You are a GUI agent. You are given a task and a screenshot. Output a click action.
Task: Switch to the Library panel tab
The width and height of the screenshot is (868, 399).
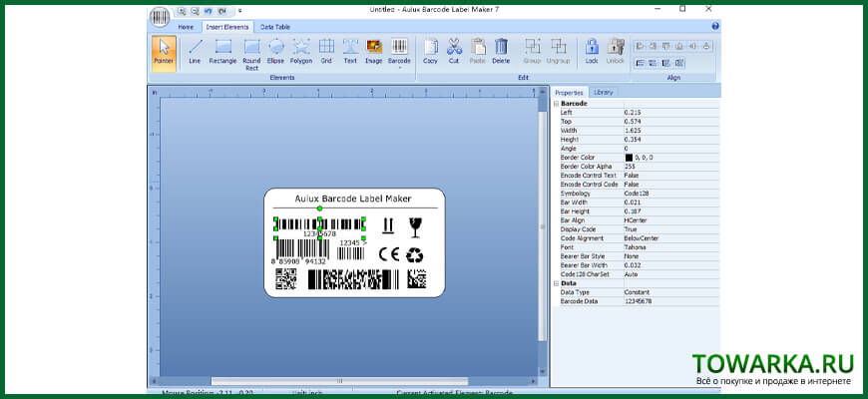(603, 93)
